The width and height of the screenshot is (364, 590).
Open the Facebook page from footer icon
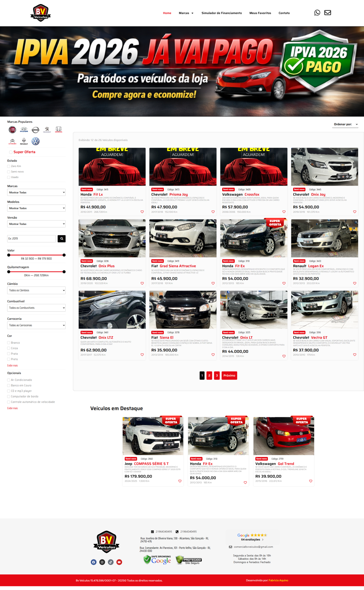click(93, 562)
